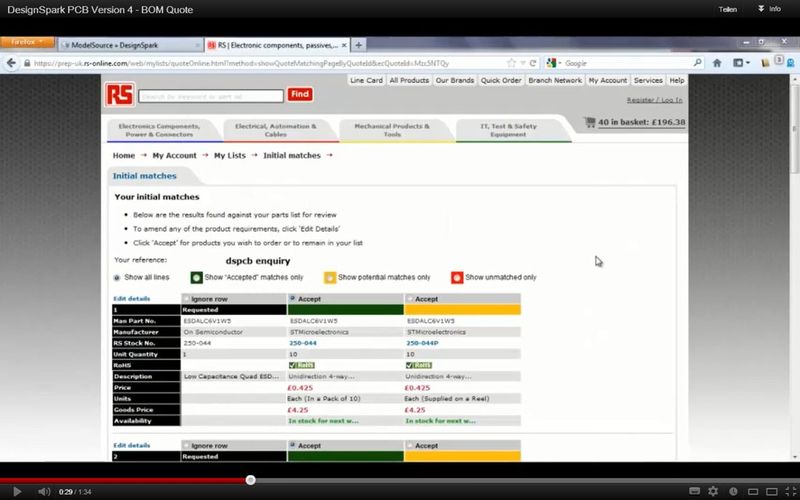The width and height of the screenshot is (800, 500).
Task: Click the Line Card menu item
Action: pyautogui.click(x=366, y=80)
